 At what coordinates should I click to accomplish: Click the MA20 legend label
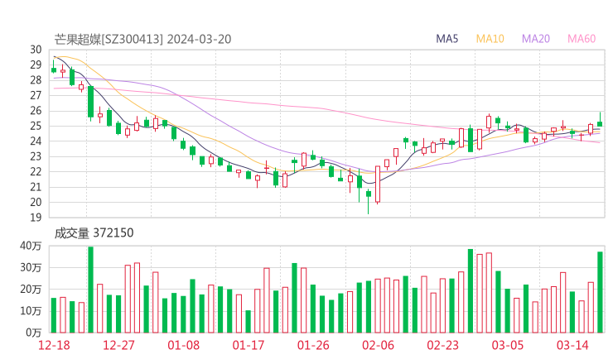pos(536,39)
